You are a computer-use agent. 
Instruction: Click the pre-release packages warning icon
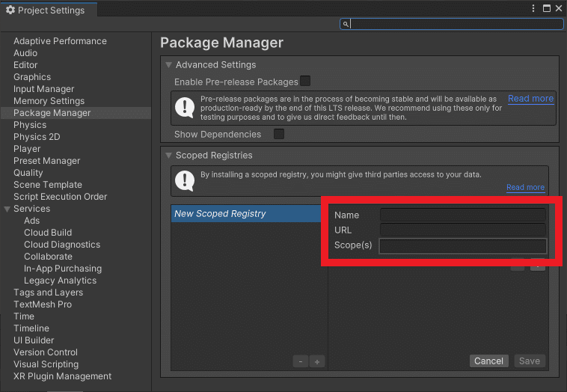tap(184, 108)
